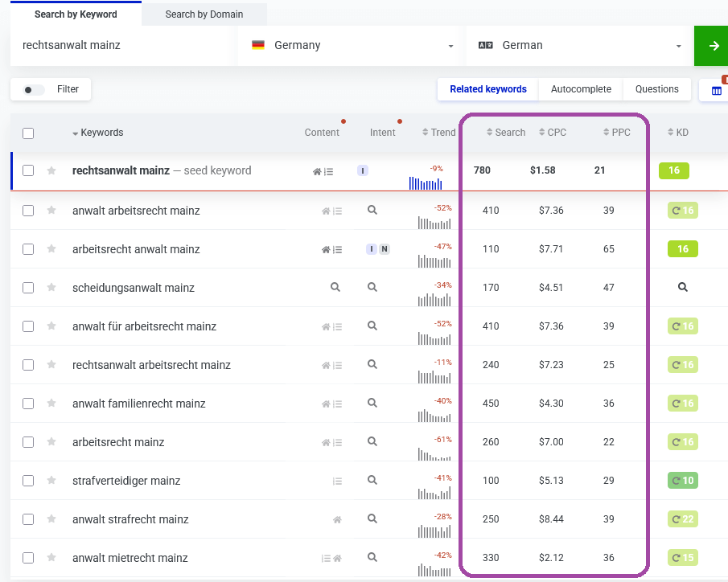Star anwalt strafrecht mainz keyword
This screenshot has width=728, height=582.
[x=51, y=518]
